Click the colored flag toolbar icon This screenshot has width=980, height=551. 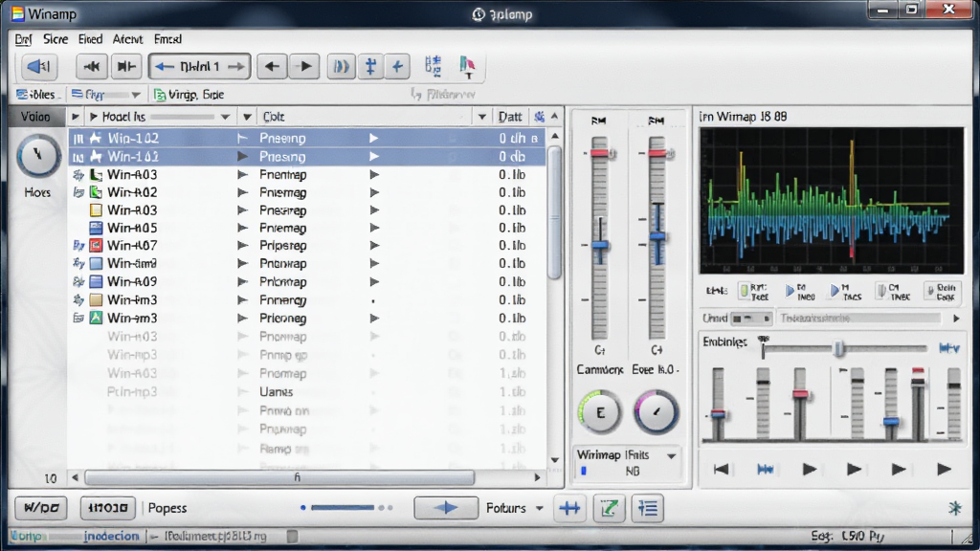tap(467, 67)
